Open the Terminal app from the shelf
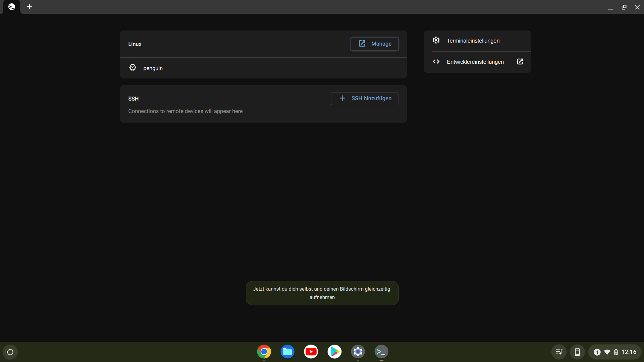The width and height of the screenshot is (644, 362). click(x=381, y=352)
